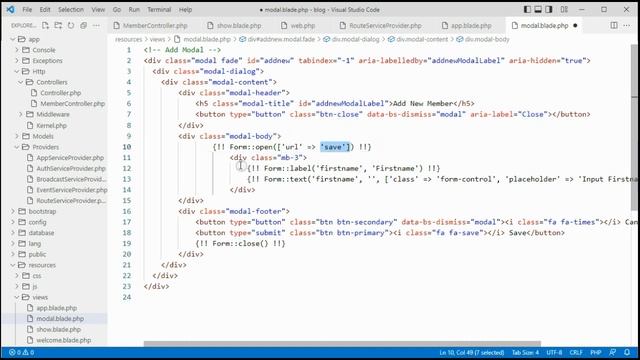The height and width of the screenshot is (360, 640).
Task: Click the New File icon in Explorer
Action: [x=45, y=25]
